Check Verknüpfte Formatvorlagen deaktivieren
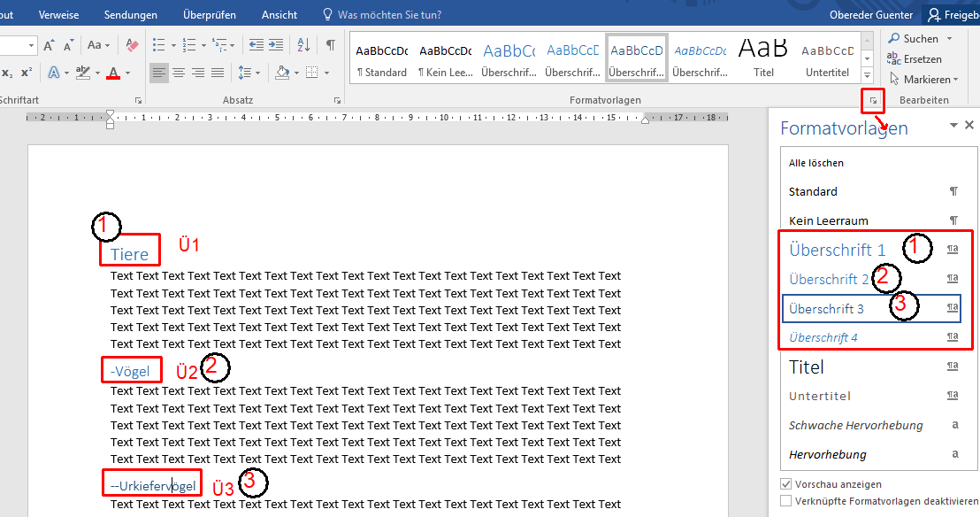The image size is (980, 517). pyautogui.click(x=785, y=501)
